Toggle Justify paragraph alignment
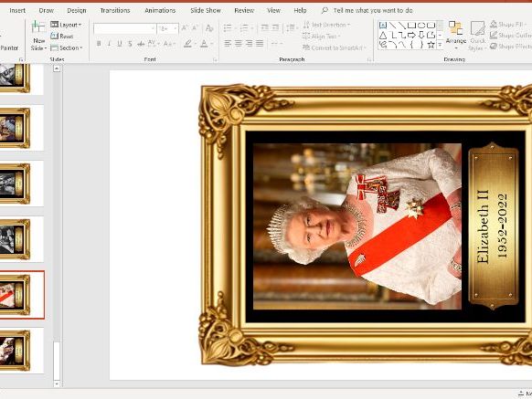This screenshot has width=532, height=399. [260, 44]
